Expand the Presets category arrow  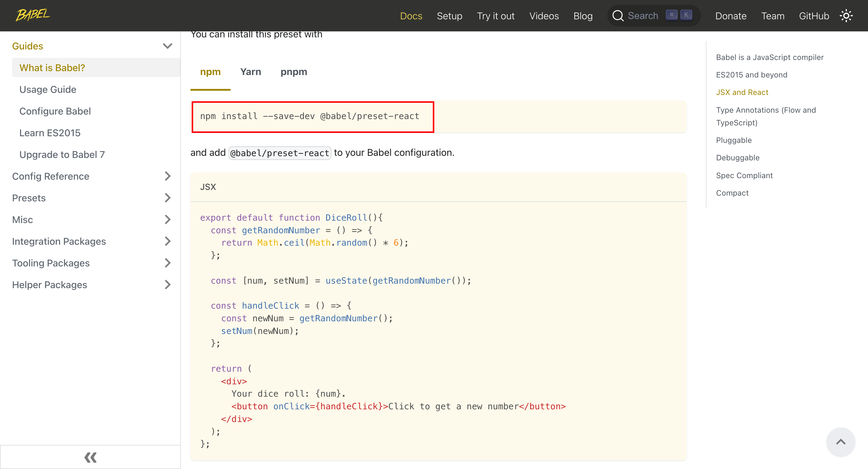click(x=168, y=198)
